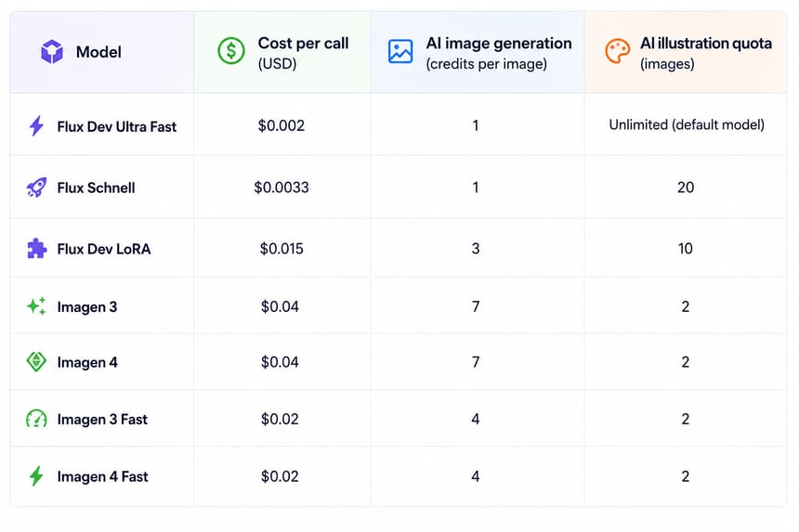Click the Imagen 3 Fast model name
Viewport: 799px width, 532px height.
click(x=102, y=420)
